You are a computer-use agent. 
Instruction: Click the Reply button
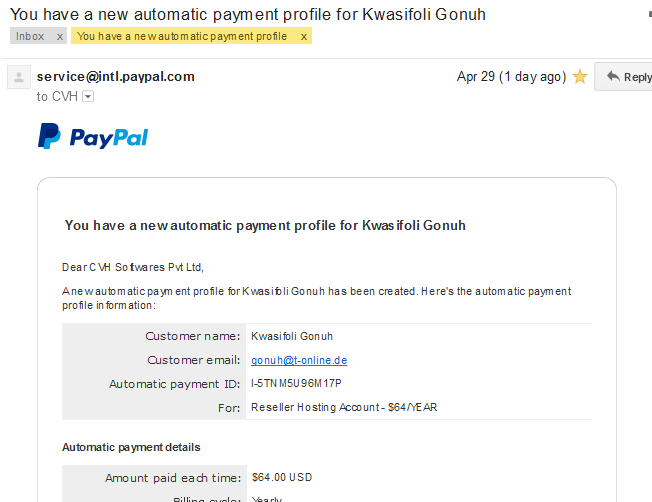(625, 77)
